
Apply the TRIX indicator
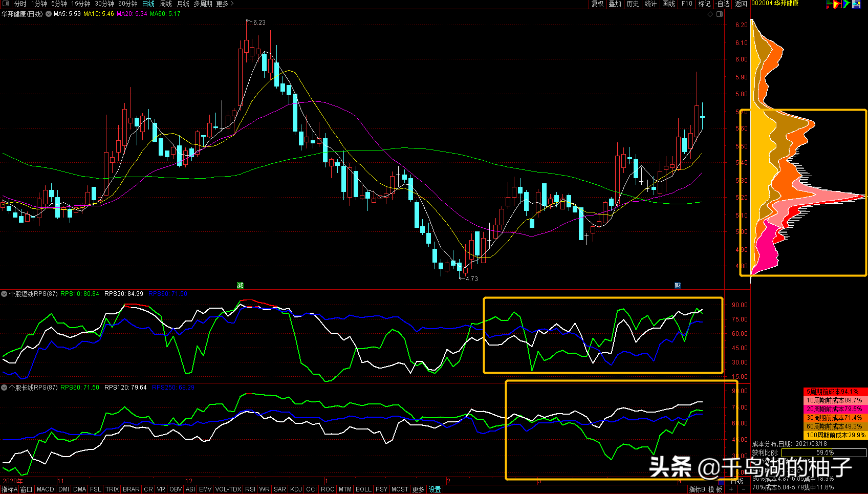click(112, 489)
